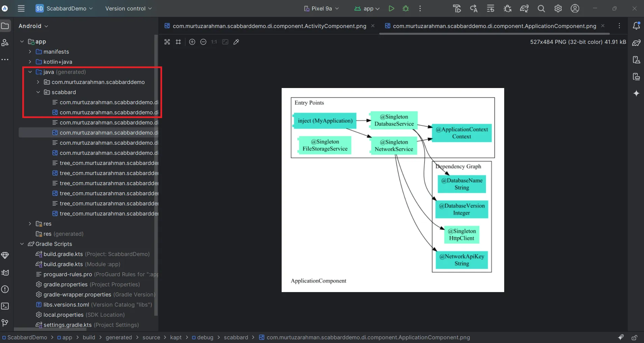Screen dimensions: 644x343
Task: Open the Pixel 9a device selector
Action: point(321,8)
